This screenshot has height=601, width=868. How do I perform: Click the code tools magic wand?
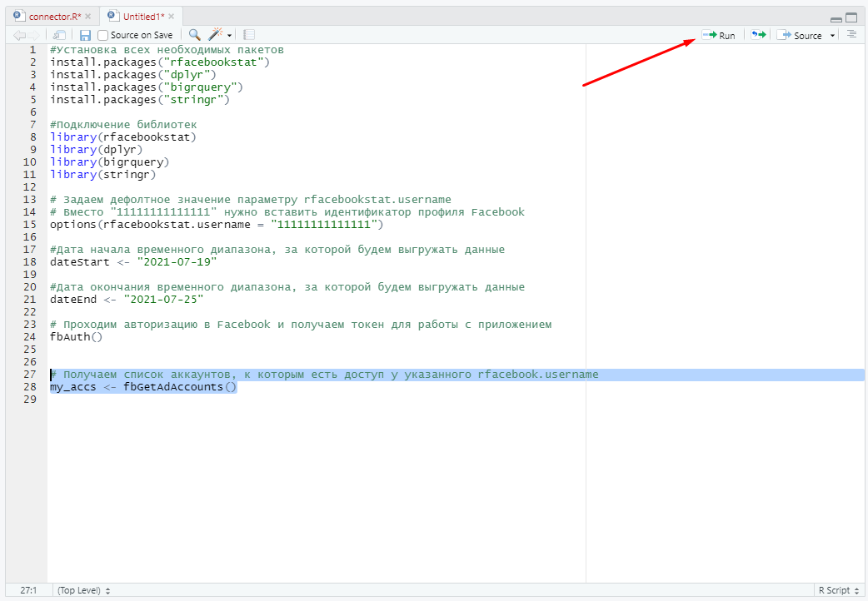tap(215, 35)
